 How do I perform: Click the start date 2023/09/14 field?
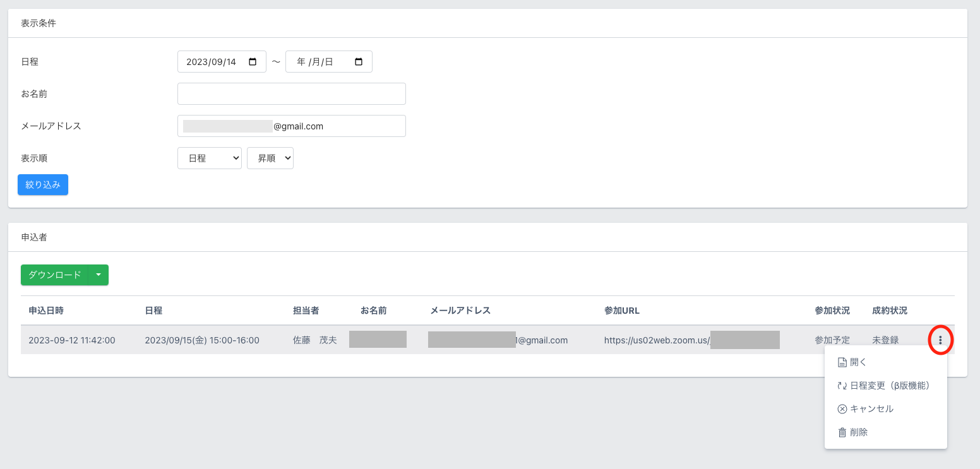pos(212,62)
